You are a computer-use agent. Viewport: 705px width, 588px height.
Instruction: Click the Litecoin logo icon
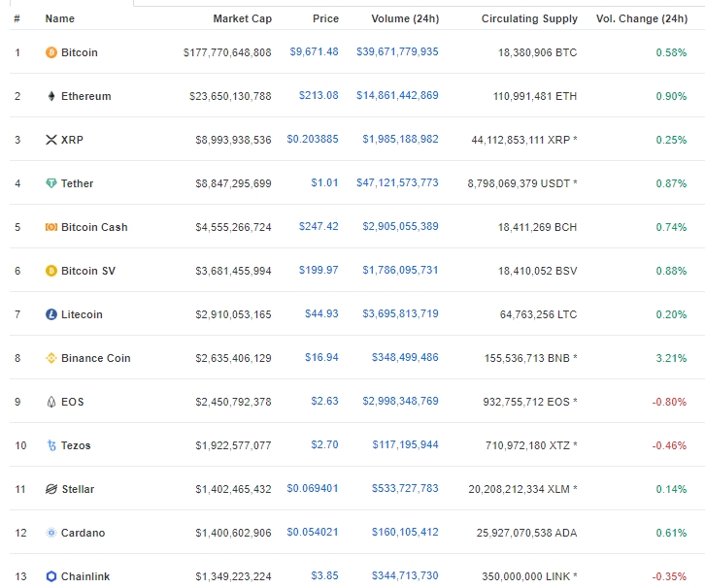tap(51, 314)
